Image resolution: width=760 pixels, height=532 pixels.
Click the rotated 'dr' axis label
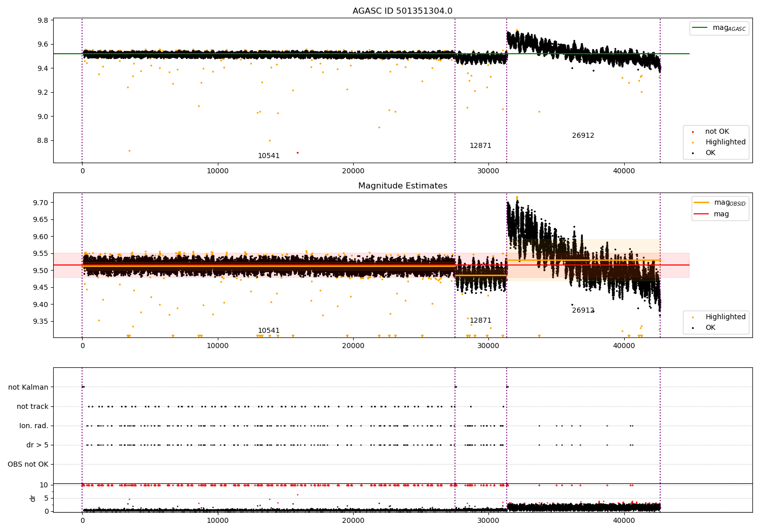point(33,498)
